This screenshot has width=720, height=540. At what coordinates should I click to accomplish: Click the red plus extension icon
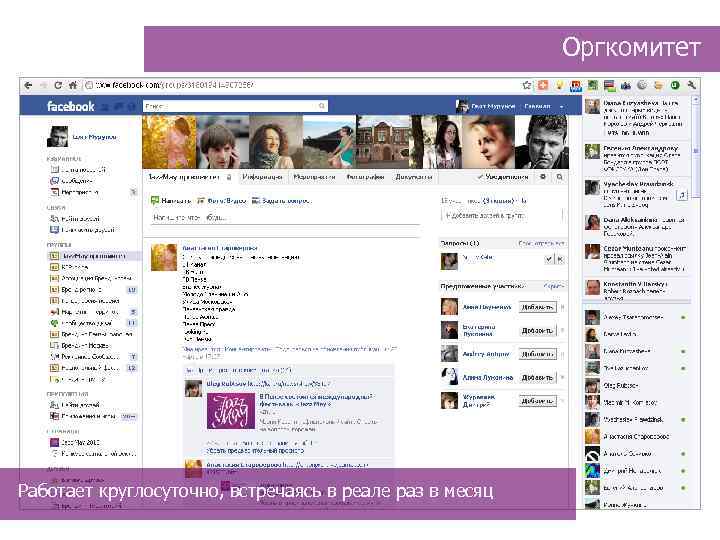543,85
